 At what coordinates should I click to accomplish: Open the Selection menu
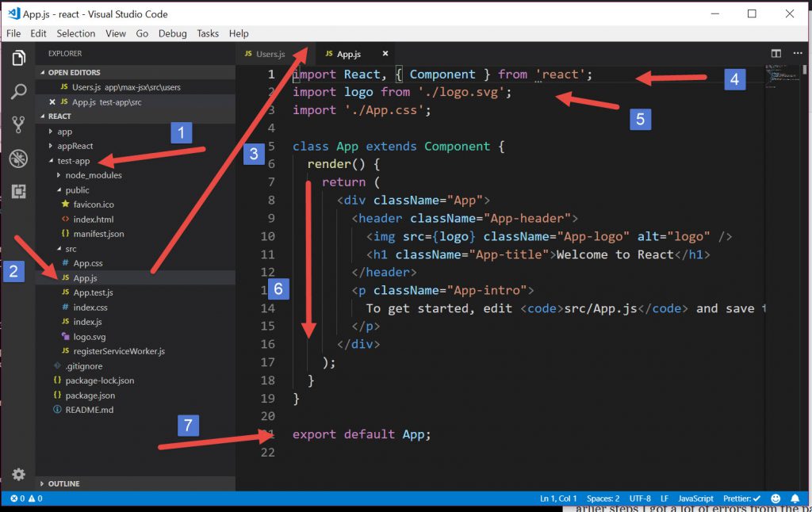click(75, 33)
